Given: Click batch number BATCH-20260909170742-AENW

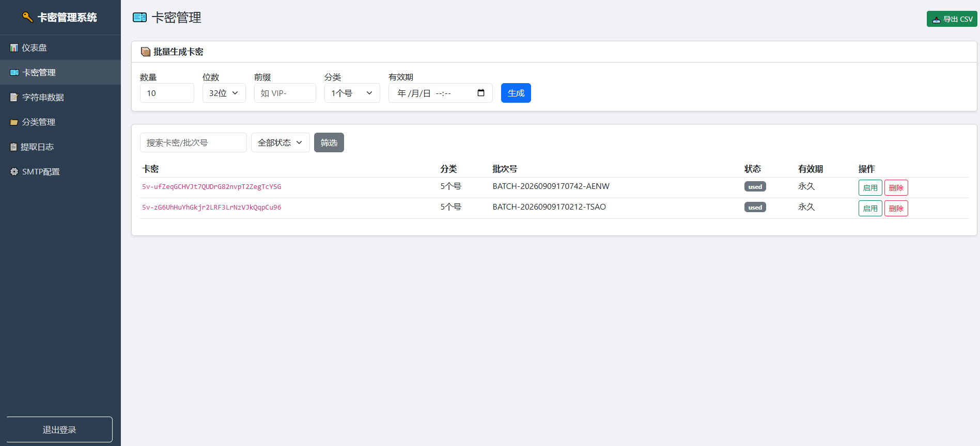Looking at the screenshot, I should point(551,186).
